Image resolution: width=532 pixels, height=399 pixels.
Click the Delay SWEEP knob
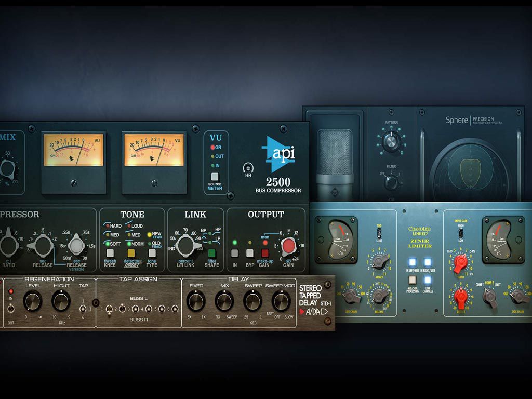point(253,301)
